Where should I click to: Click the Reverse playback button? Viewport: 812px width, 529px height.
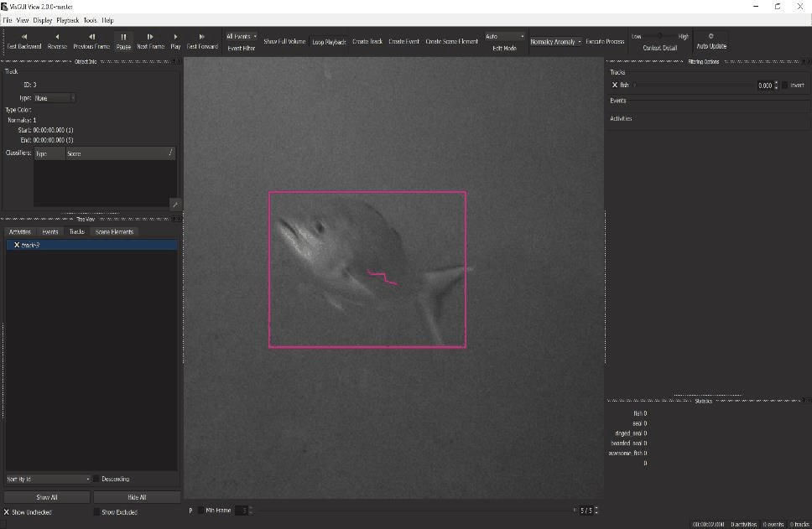(x=57, y=41)
